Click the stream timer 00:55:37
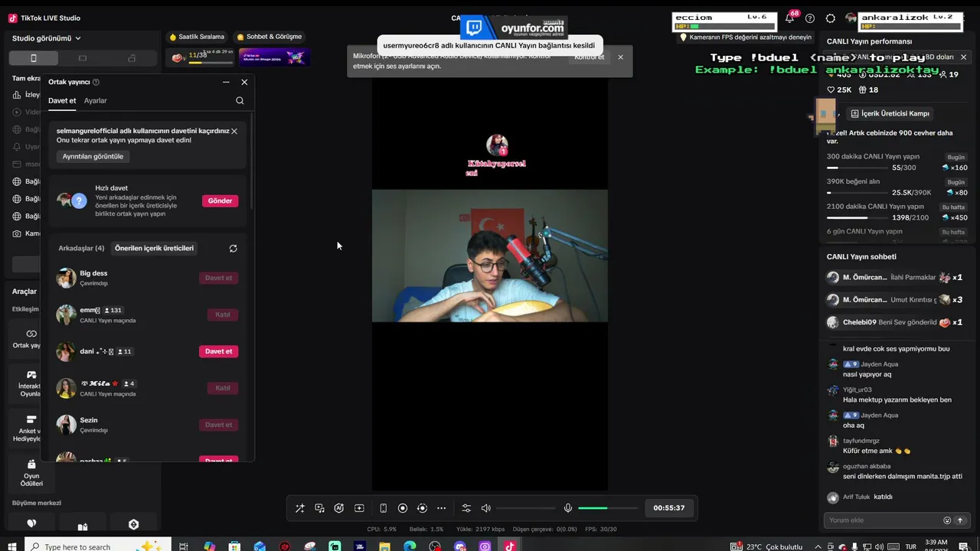Screen dimensions: 980x551 [x=669, y=508]
